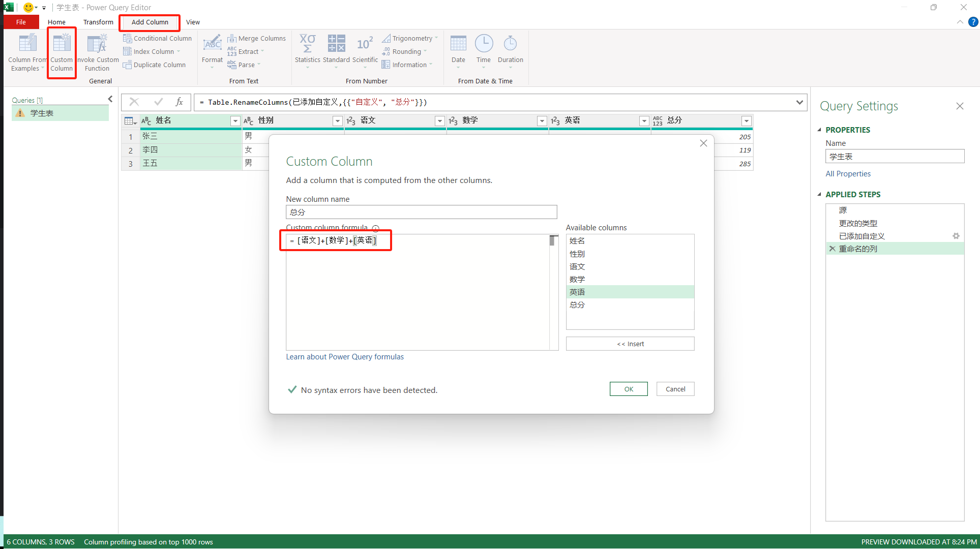Click the New column name field
This screenshot has width=980, height=549.
[421, 212]
